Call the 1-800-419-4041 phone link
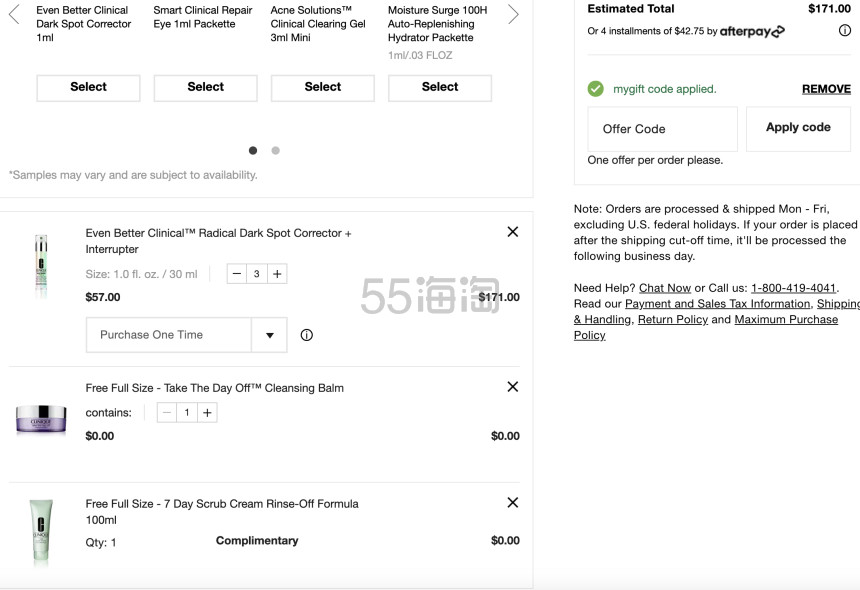 coord(794,288)
